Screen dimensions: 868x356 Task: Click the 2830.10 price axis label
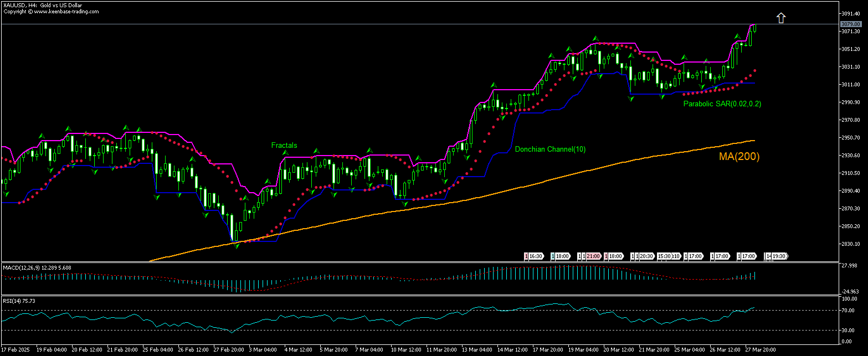tap(851, 244)
